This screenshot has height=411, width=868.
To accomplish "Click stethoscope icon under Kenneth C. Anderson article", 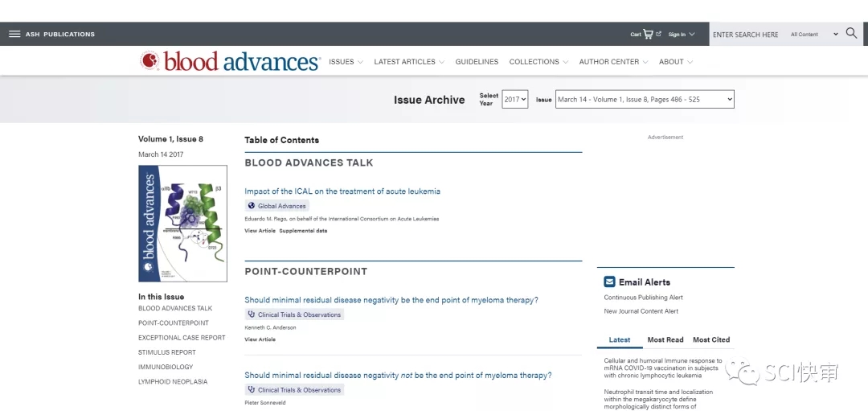I will (x=252, y=314).
